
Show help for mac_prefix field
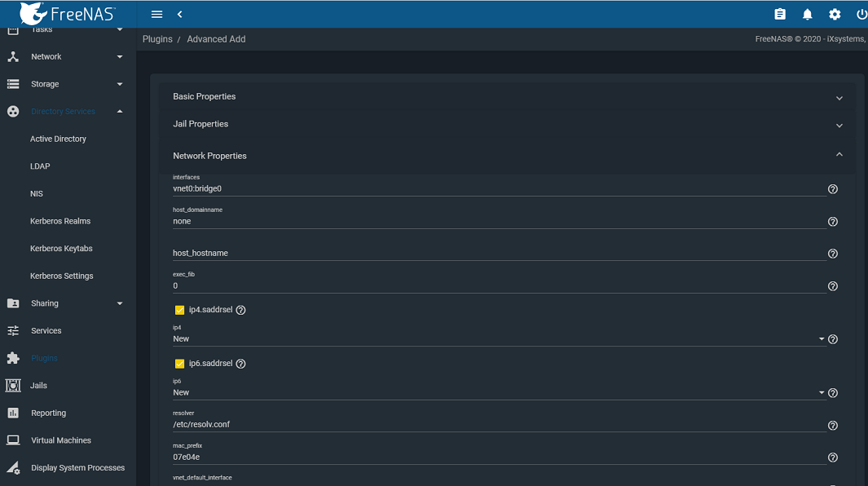[833, 457]
